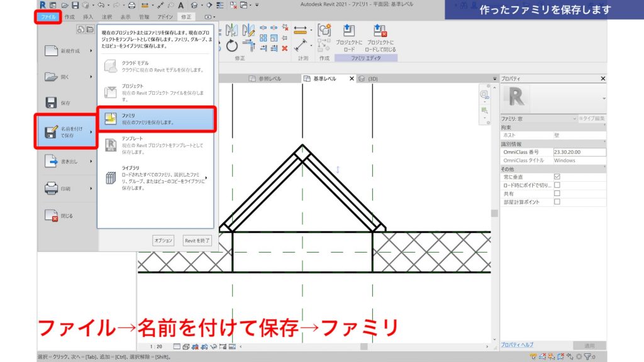Select the Rotate tool in the Modify panel
Image resolution: width=644 pixels, height=362 pixels.
coord(232,46)
